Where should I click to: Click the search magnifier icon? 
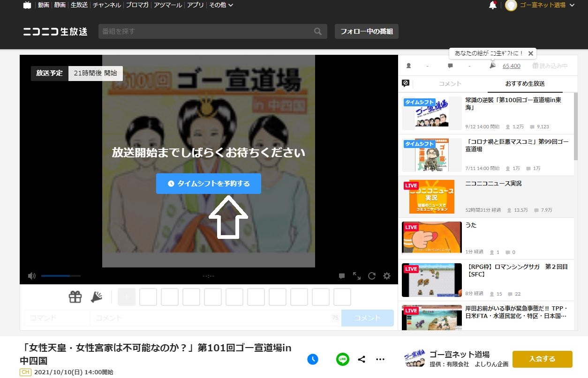click(x=318, y=32)
